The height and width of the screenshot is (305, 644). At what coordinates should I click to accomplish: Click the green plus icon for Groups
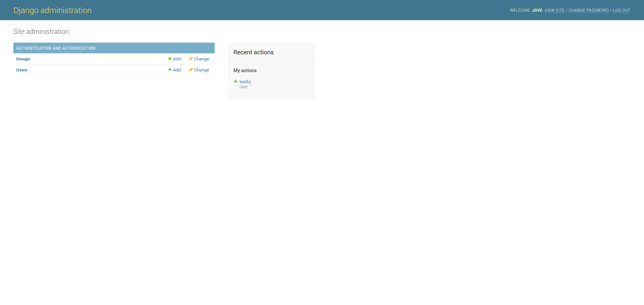tap(170, 59)
